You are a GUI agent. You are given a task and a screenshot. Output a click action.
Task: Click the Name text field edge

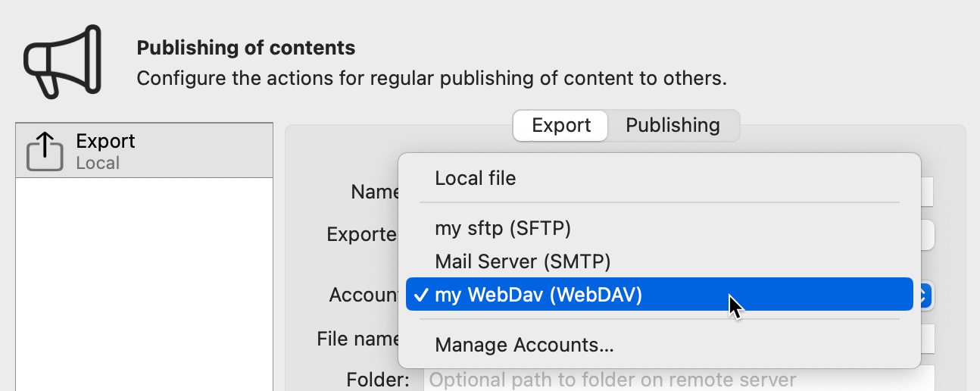(x=927, y=192)
